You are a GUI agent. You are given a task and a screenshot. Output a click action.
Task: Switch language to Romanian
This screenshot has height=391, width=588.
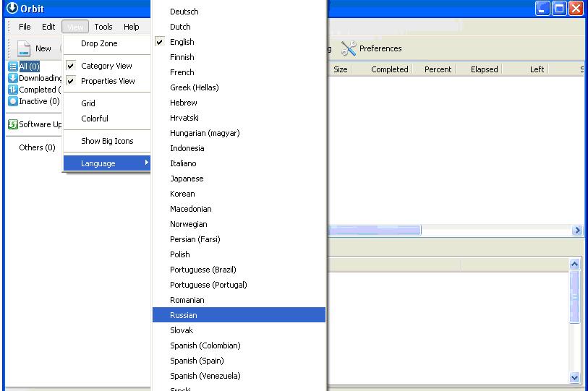239,300
